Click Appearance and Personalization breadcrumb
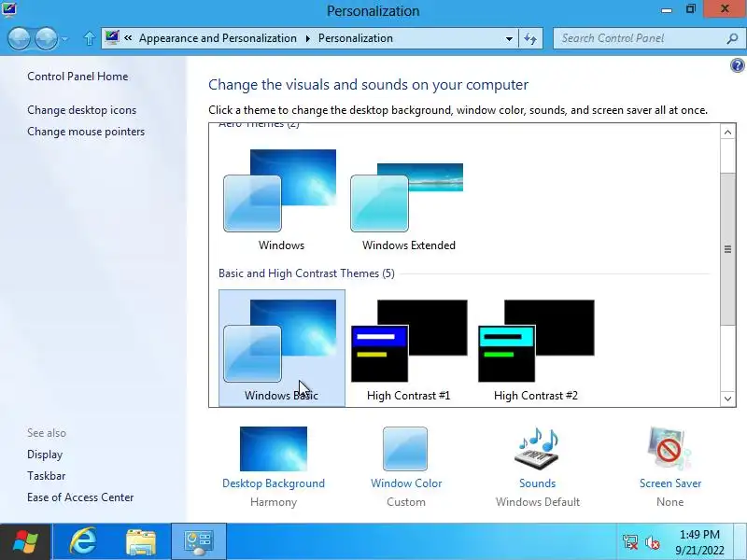Viewport: 747px width, 560px height. pos(218,38)
